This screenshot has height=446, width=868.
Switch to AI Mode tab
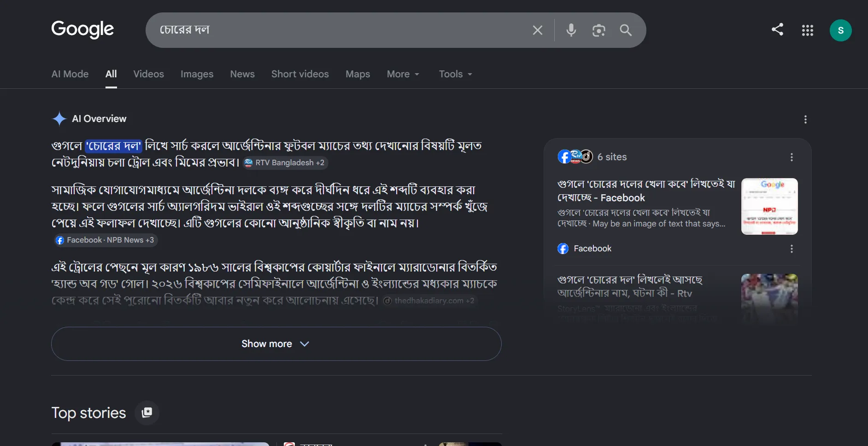pyautogui.click(x=70, y=74)
